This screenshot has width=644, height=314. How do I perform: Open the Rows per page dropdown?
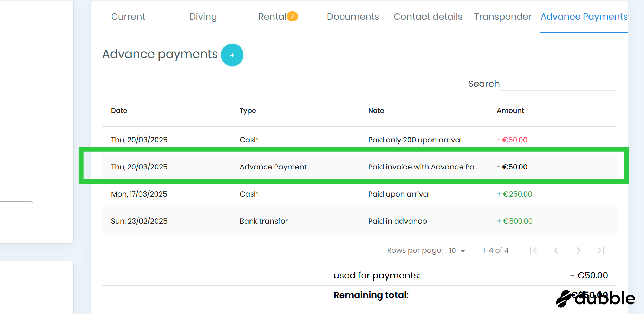coord(457,251)
